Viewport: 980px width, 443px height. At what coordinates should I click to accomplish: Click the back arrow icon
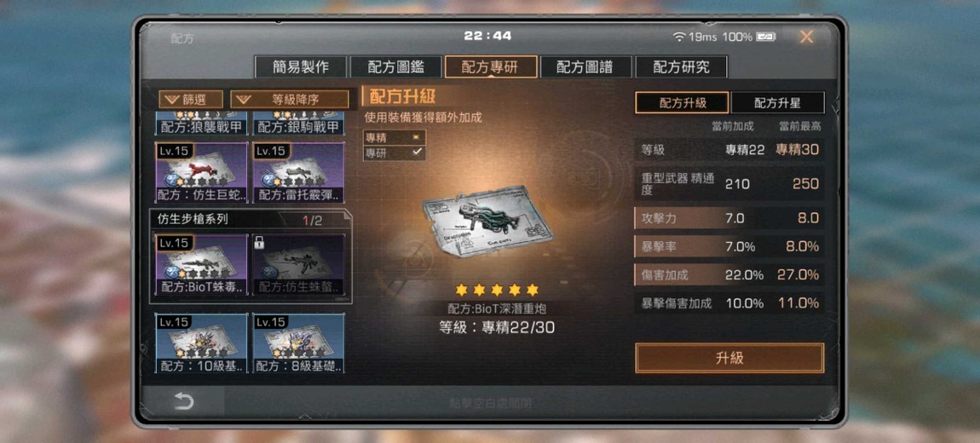click(x=184, y=402)
